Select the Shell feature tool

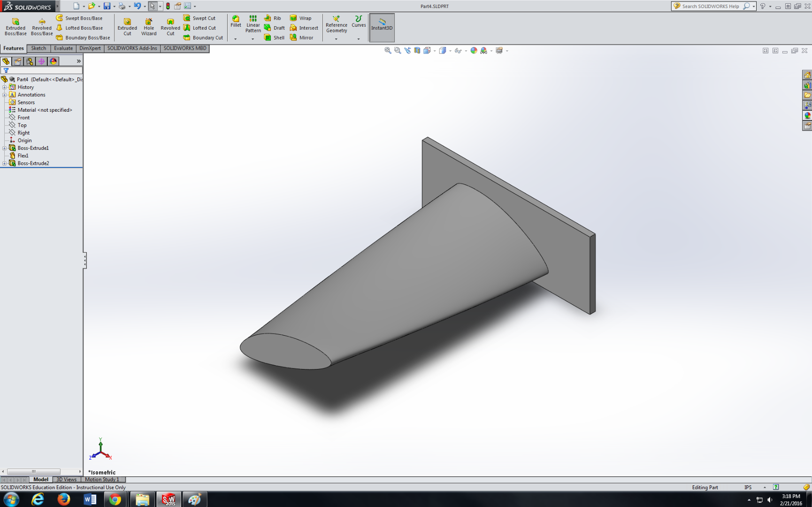coord(275,38)
